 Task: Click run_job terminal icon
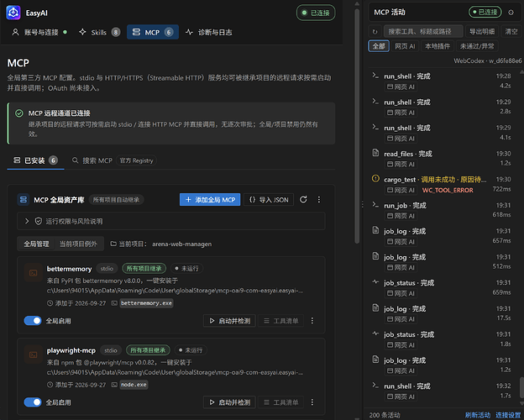(375, 204)
